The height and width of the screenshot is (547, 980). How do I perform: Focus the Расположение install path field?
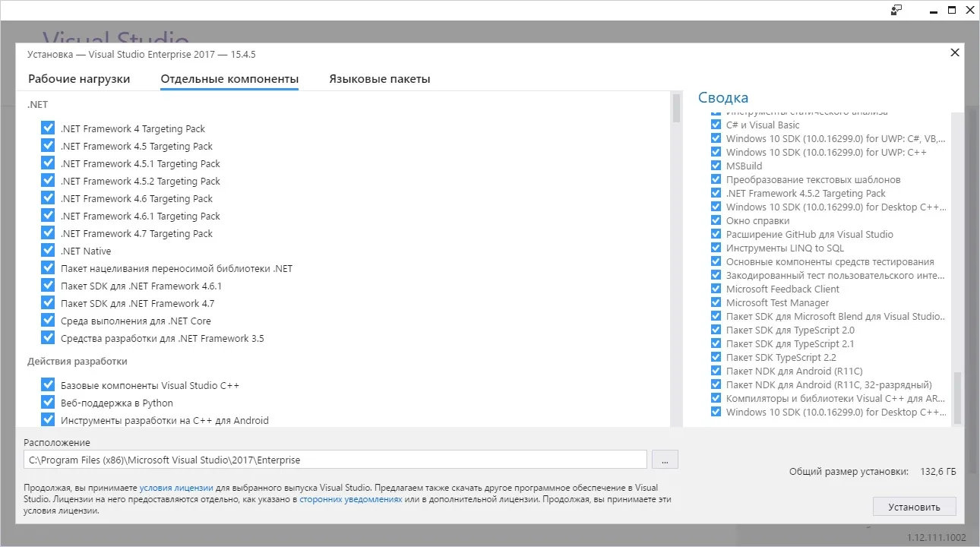335,460
